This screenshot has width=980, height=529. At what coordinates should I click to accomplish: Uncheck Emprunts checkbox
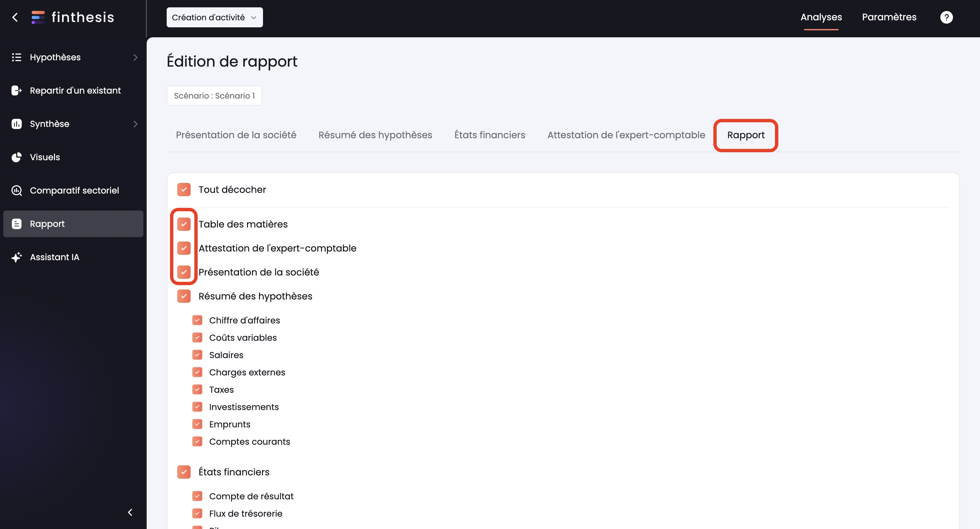pos(197,424)
